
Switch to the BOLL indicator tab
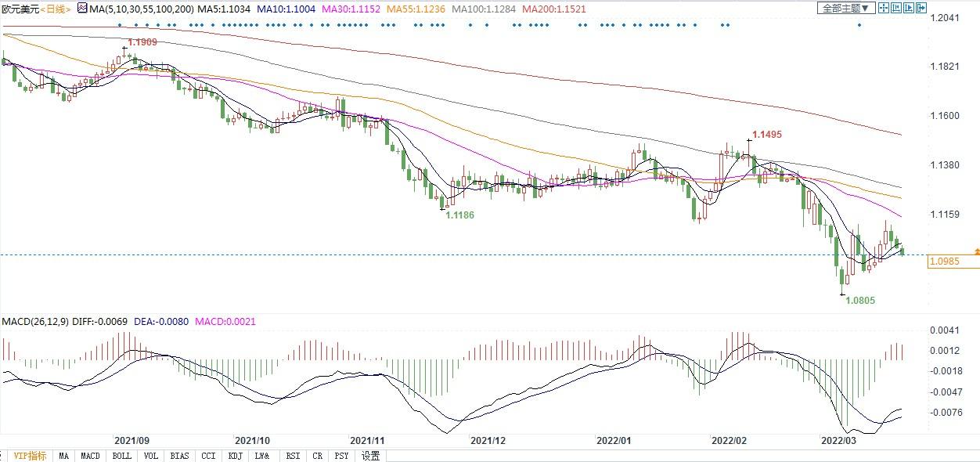(122, 456)
